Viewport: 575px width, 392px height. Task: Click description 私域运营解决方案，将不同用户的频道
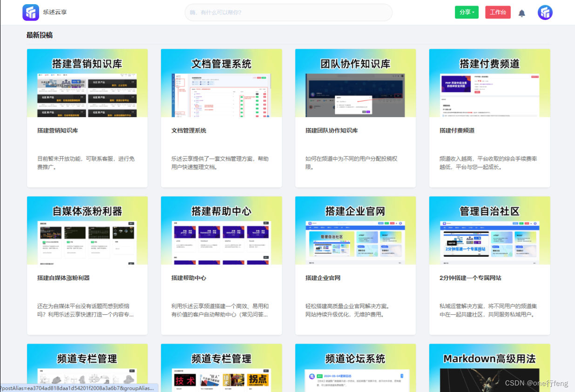pos(488,310)
